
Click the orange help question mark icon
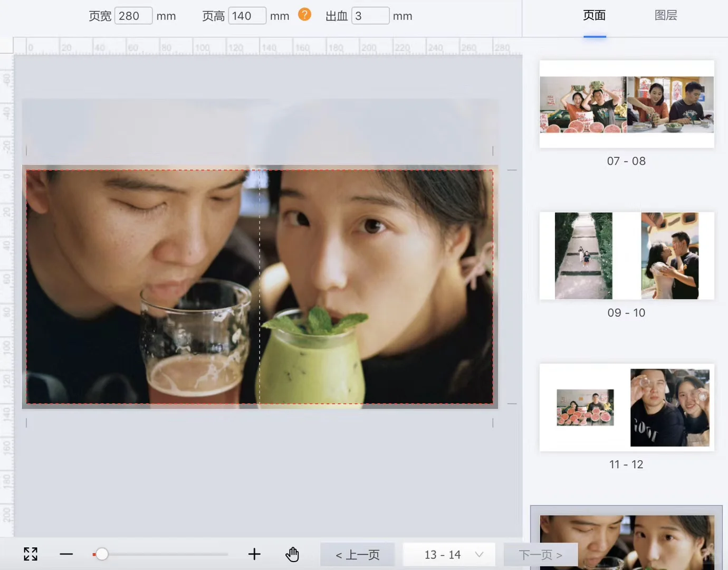pos(304,15)
